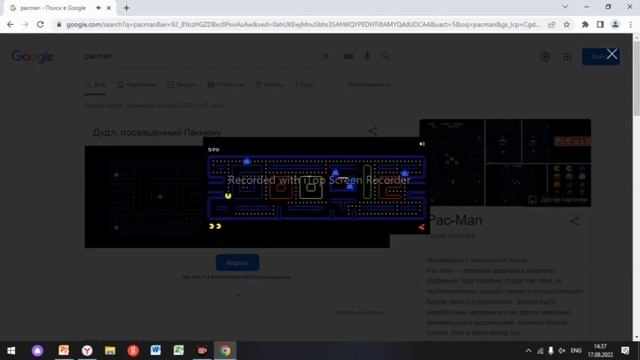Switch to the Новости tab
This screenshot has width=640, height=360.
(226, 84)
